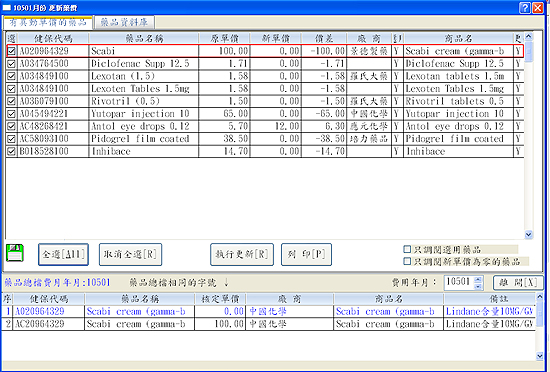Decrease the 費用年月 value with the down spinner
The image size is (550, 372).
pyautogui.click(x=478, y=286)
